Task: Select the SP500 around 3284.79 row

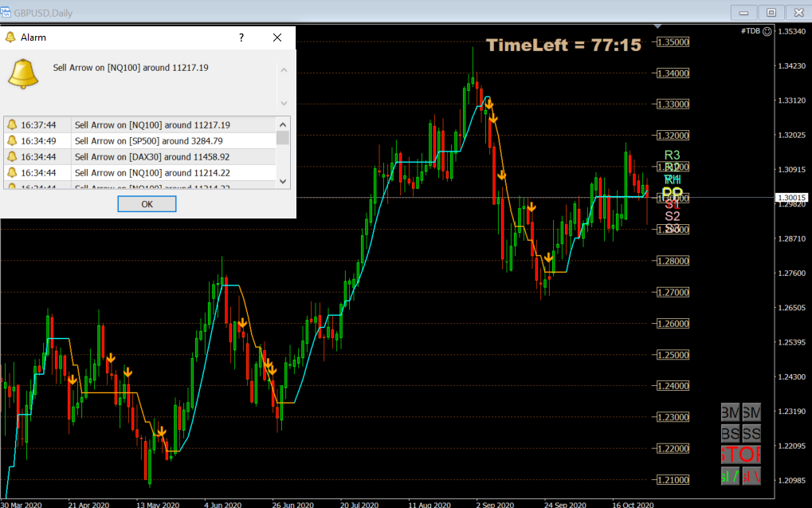Action: [139, 141]
